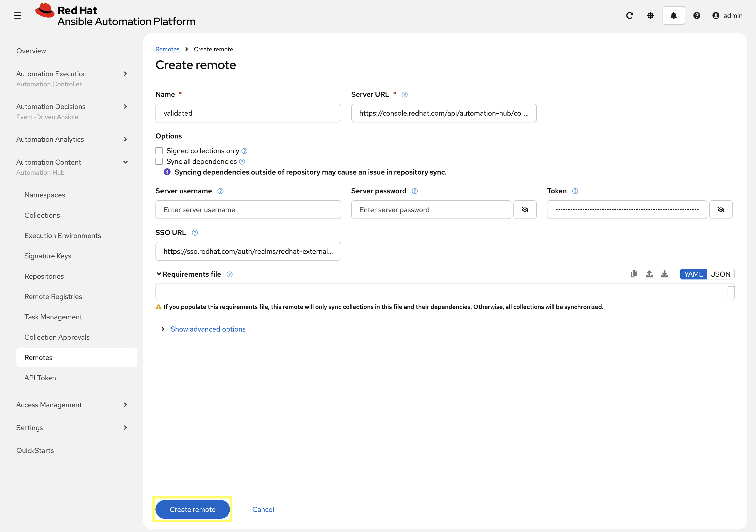Click the Create remote button

click(x=192, y=509)
